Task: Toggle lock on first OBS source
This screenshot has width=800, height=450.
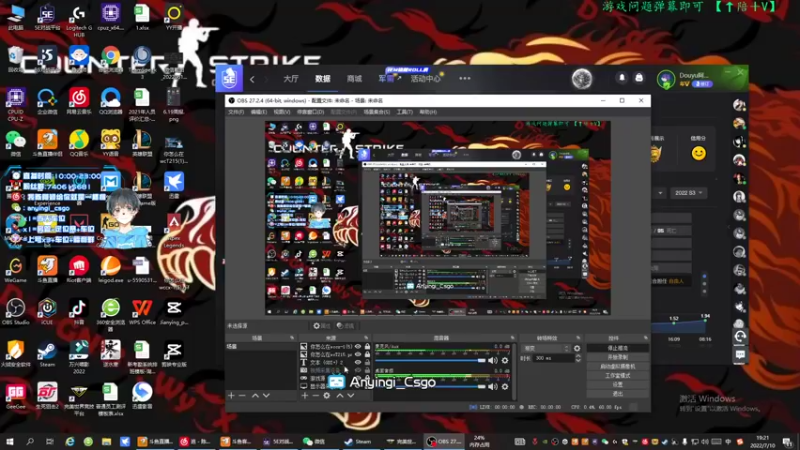Action: [x=367, y=347]
